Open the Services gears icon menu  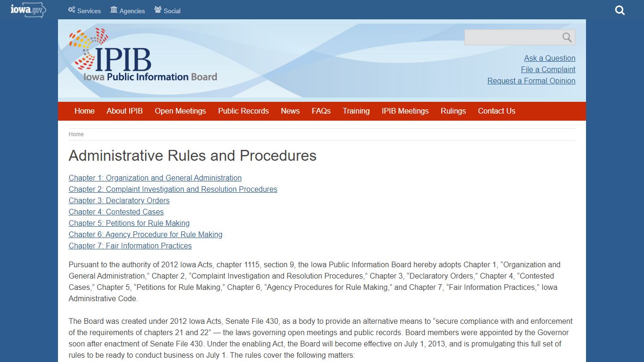(84, 10)
